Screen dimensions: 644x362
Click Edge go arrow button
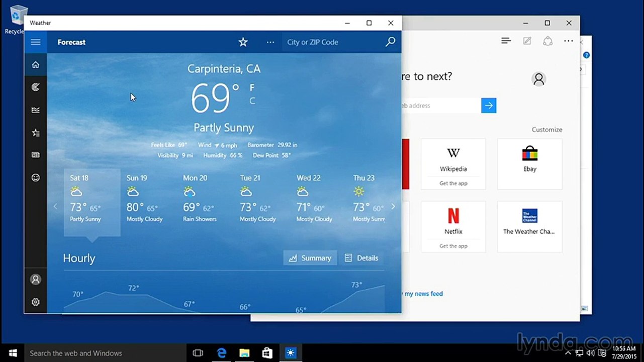tap(489, 106)
